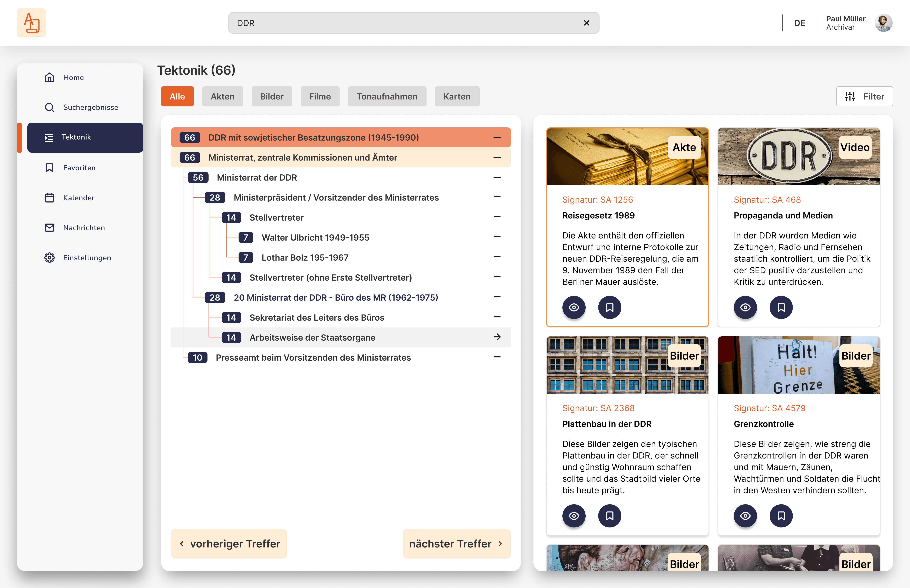Click eye icon on Grenzkontrolle card

point(745,516)
